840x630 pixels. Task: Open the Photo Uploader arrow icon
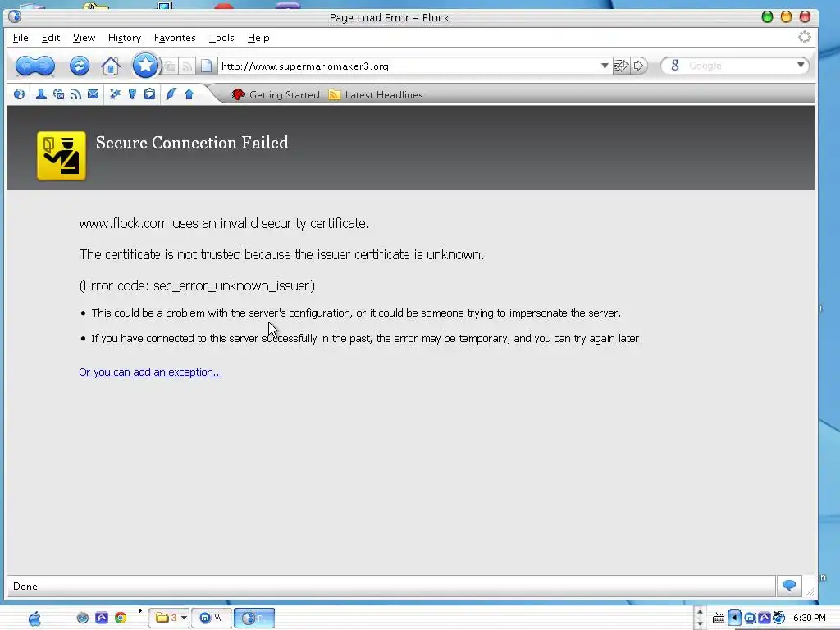tap(189, 94)
